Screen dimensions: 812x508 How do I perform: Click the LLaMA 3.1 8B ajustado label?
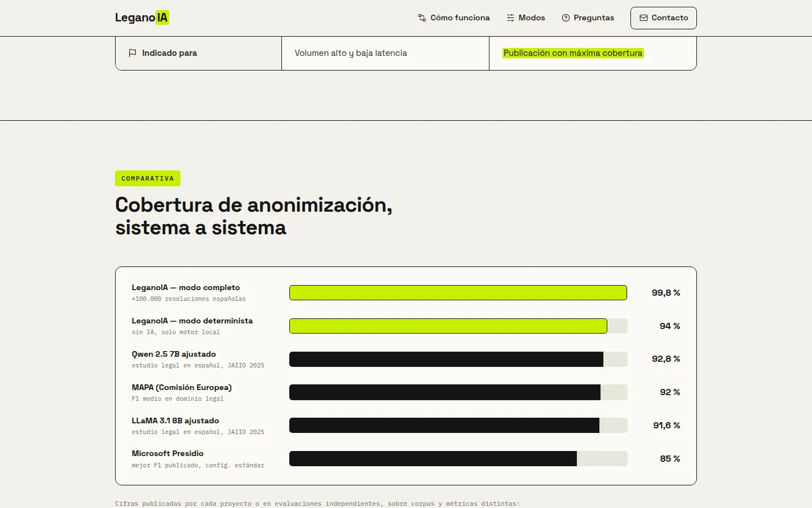click(175, 421)
